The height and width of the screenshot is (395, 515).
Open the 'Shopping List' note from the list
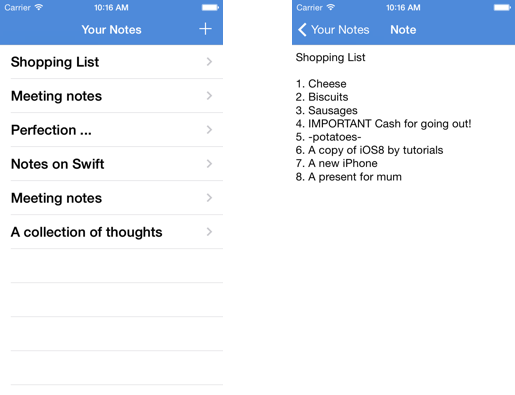(111, 62)
